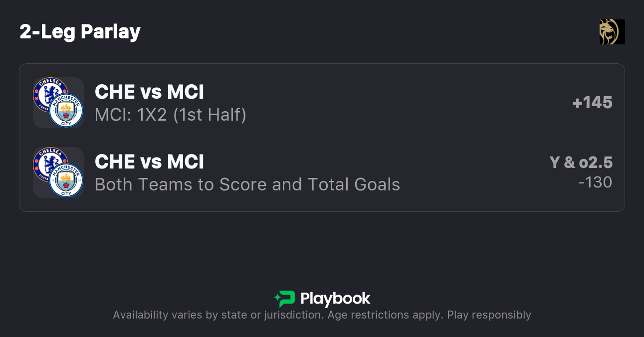This screenshot has width=644, height=337.
Task: Tap the -130 odds value
Action: point(595,182)
